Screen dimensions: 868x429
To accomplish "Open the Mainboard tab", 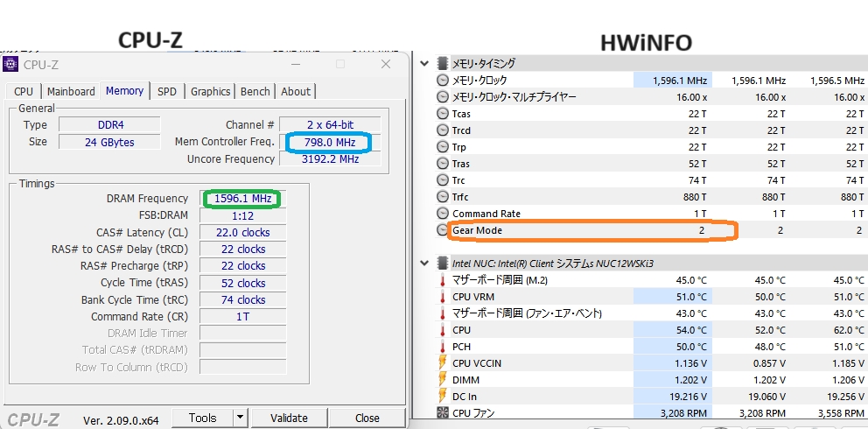I will tap(71, 91).
